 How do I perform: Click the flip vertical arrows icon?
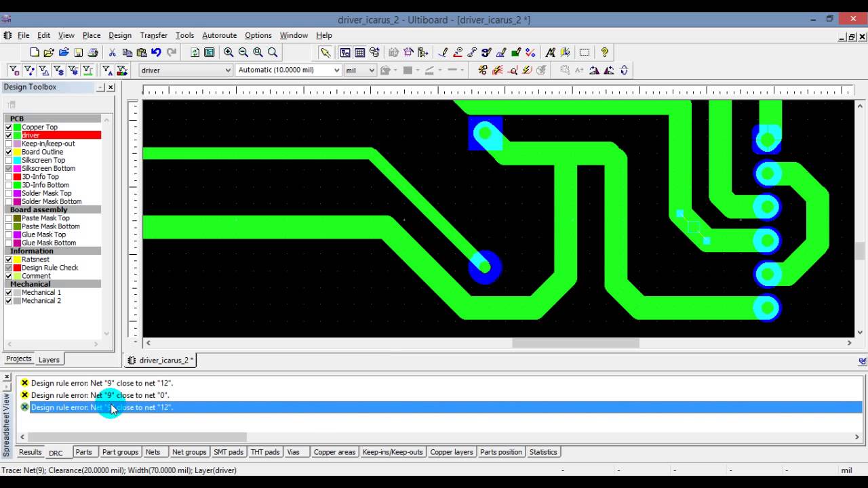[624, 70]
